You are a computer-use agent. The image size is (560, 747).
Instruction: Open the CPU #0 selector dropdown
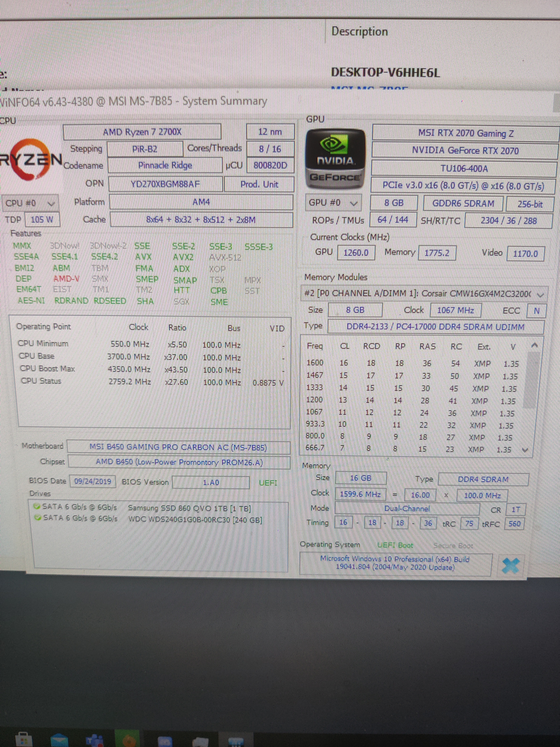point(30,203)
